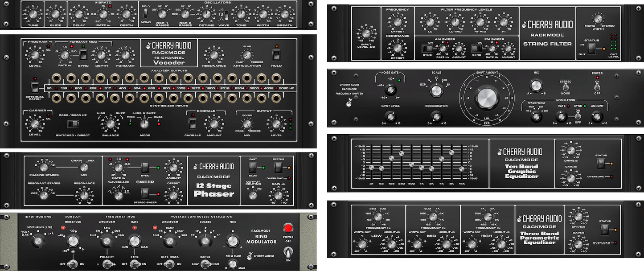Image resolution: width=644 pixels, height=271 pixels.
Task: Click the String Filter Mono/Stereo Width knob
Action: [599, 19]
